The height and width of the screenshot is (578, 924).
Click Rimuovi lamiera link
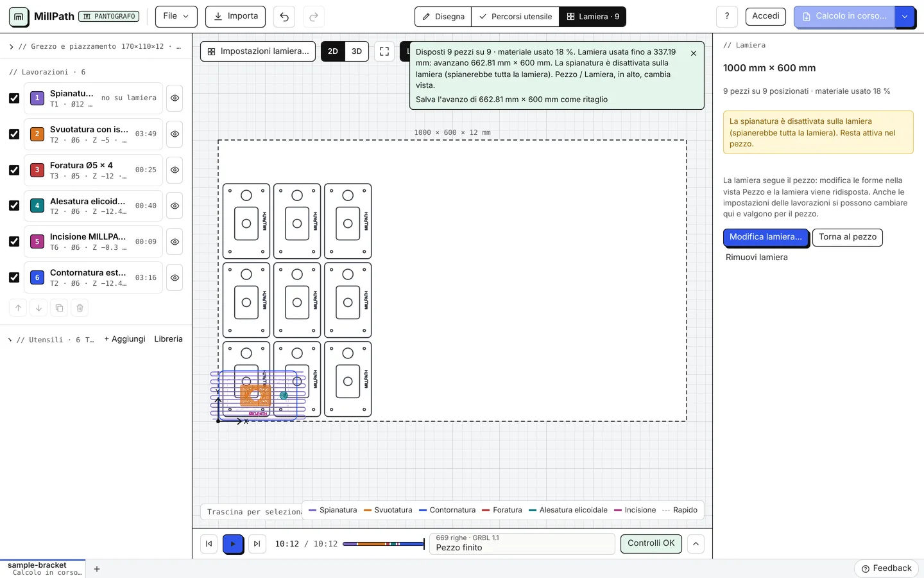[757, 257]
